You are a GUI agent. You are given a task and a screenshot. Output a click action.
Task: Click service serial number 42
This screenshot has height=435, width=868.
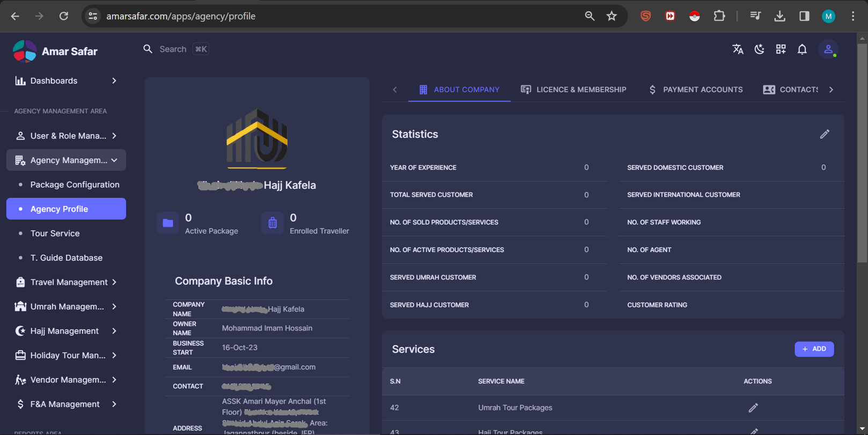(394, 408)
